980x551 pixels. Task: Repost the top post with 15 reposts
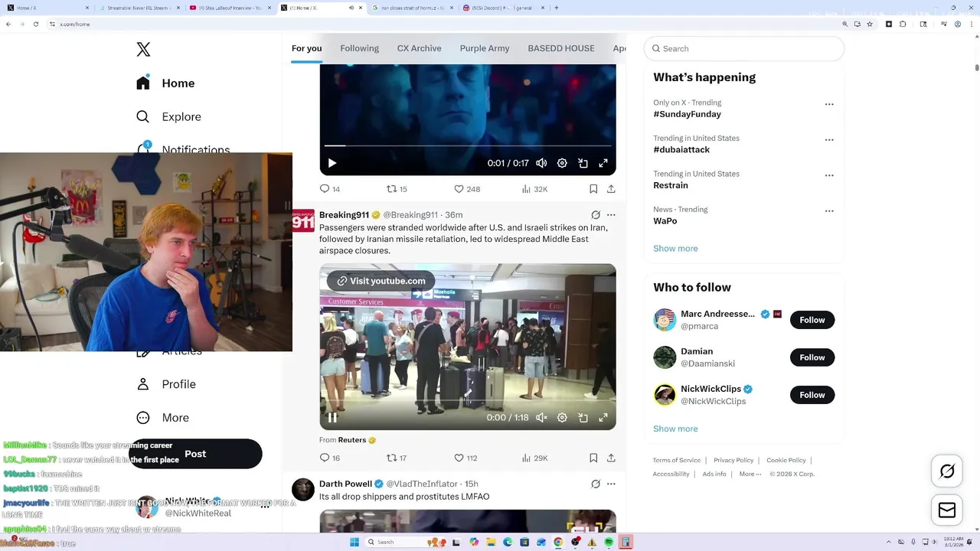coord(397,189)
